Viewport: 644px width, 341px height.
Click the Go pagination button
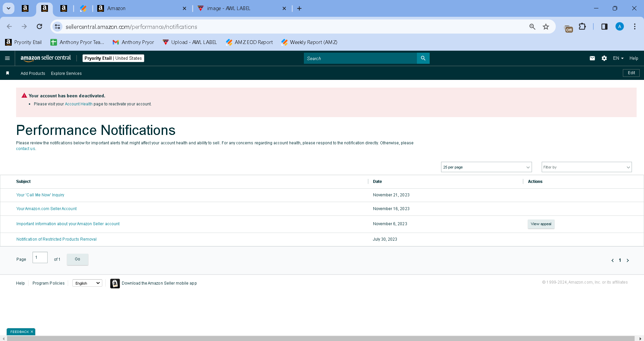point(77,259)
